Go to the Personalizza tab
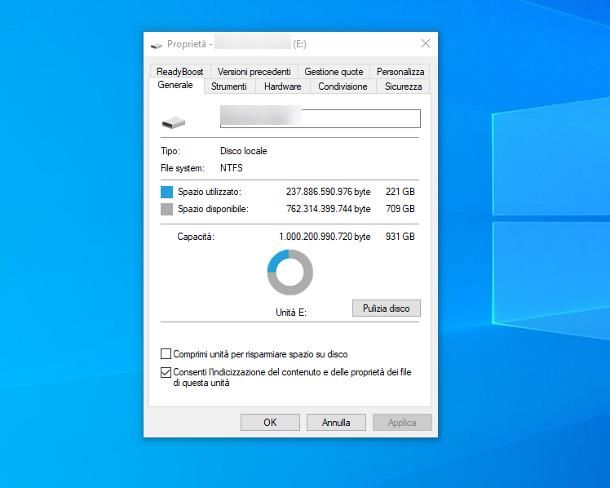 pos(400,72)
